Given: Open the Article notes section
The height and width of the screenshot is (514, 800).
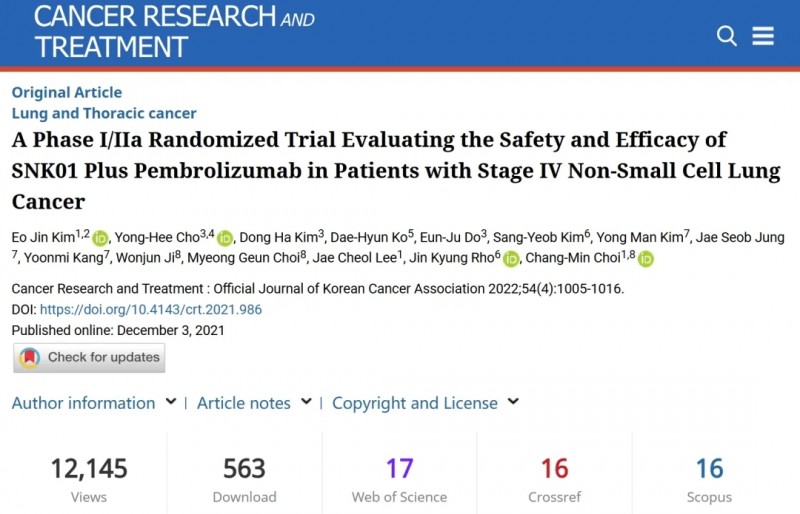Looking at the screenshot, I should coord(243,403).
